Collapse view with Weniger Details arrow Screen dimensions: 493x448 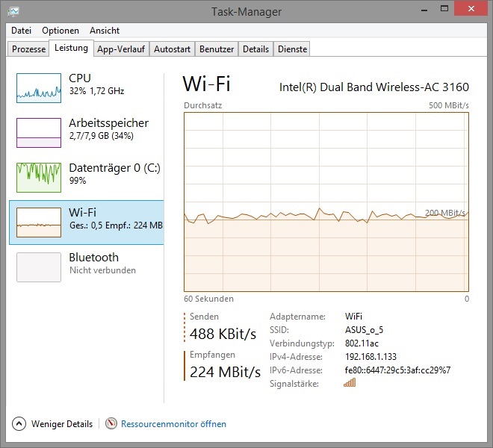click(x=19, y=424)
